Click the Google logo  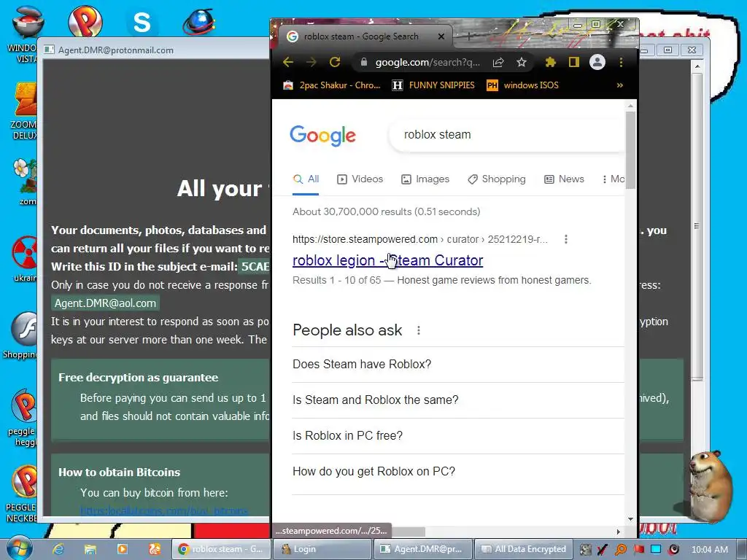pos(323,135)
